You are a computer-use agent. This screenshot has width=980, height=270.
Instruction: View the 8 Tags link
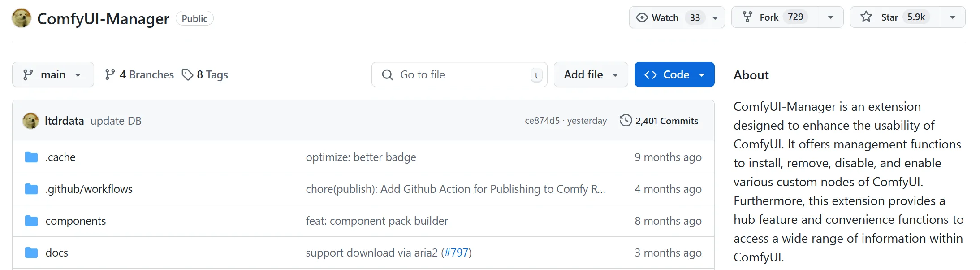tap(205, 74)
